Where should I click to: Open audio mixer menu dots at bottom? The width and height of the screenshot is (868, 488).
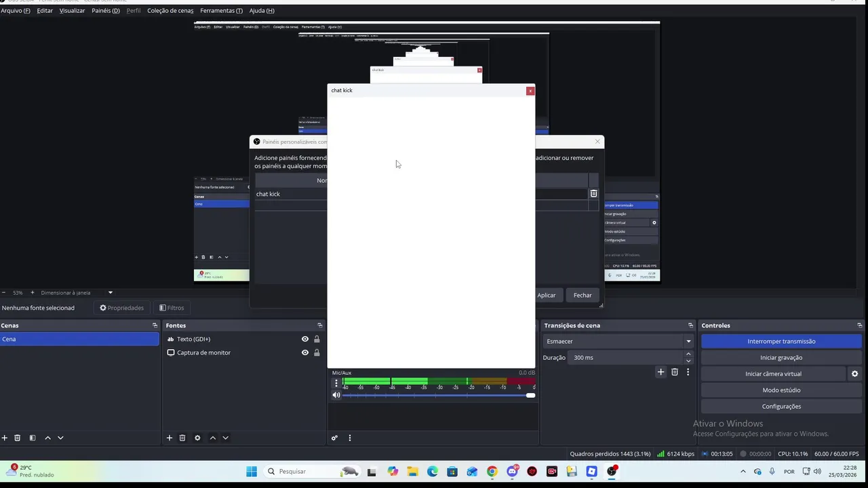[x=350, y=438]
